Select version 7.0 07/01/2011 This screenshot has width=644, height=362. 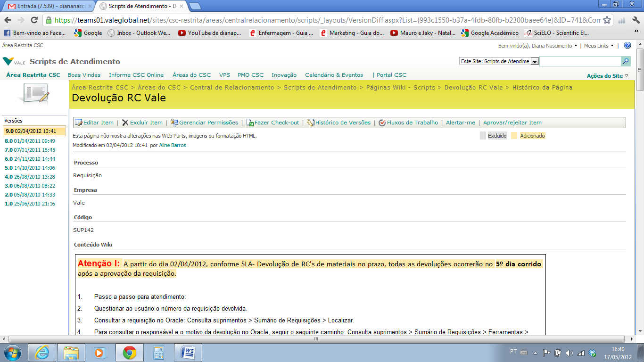(x=30, y=150)
